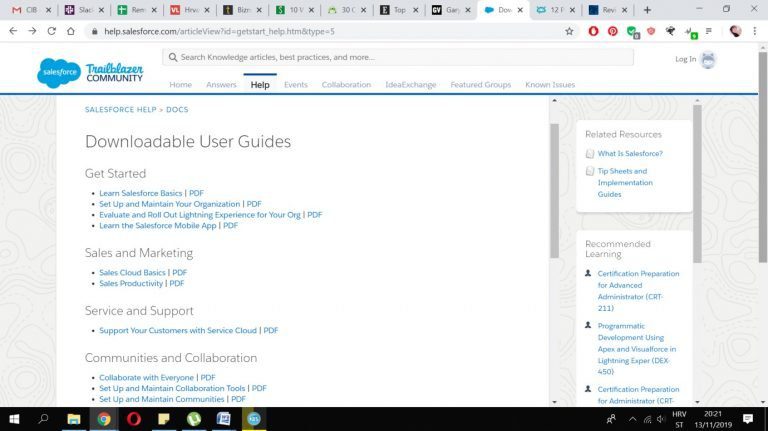The height and width of the screenshot is (431, 768).
Task: Click the HRV language indicator
Action: click(x=679, y=414)
